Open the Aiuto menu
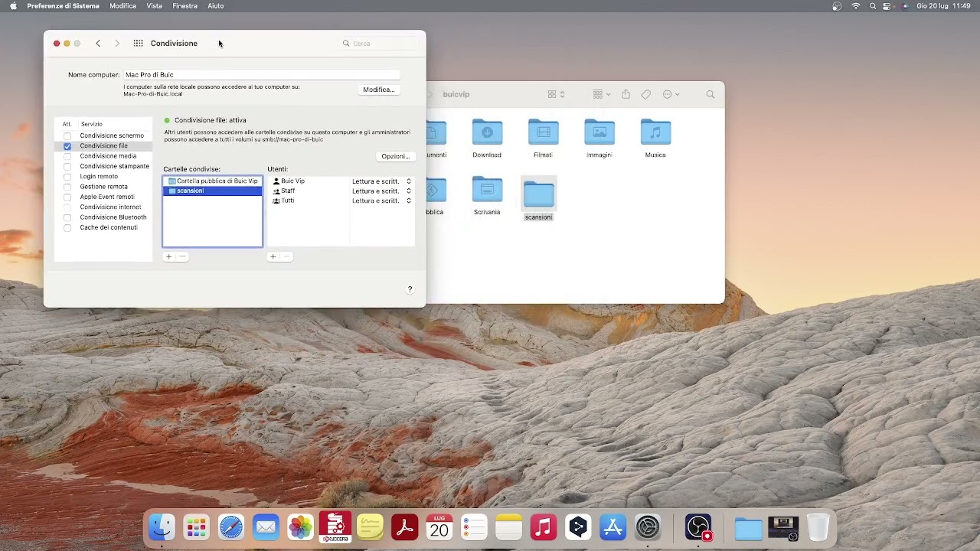This screenshot has width=980, height=551. tap(215, 6)
